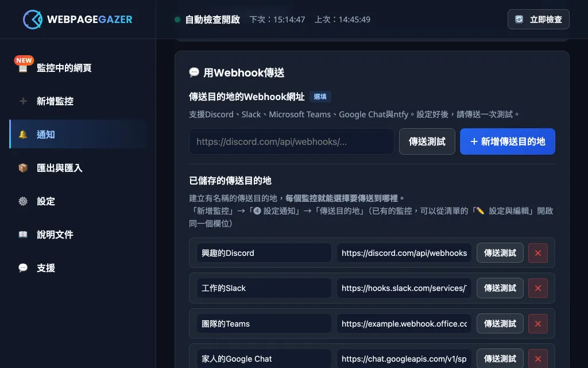Image resolution: width=588 pixels, height=368 pixels.
Task: Edit the 家人的Google Chat name field
Action: tap(264, 359)
